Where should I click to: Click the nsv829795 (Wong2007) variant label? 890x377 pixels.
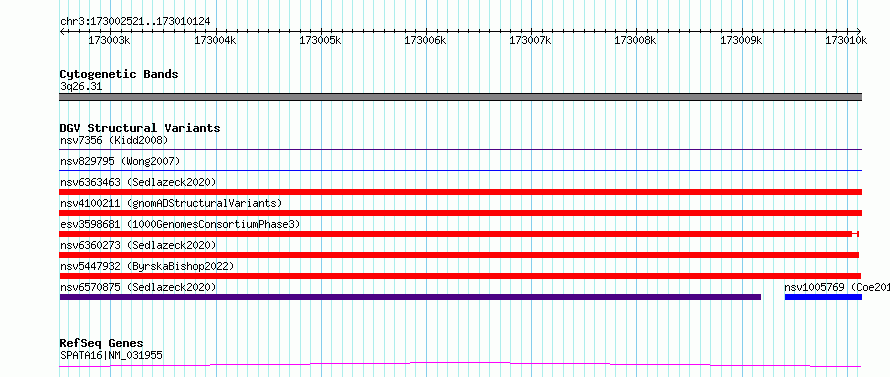[120, 161]
